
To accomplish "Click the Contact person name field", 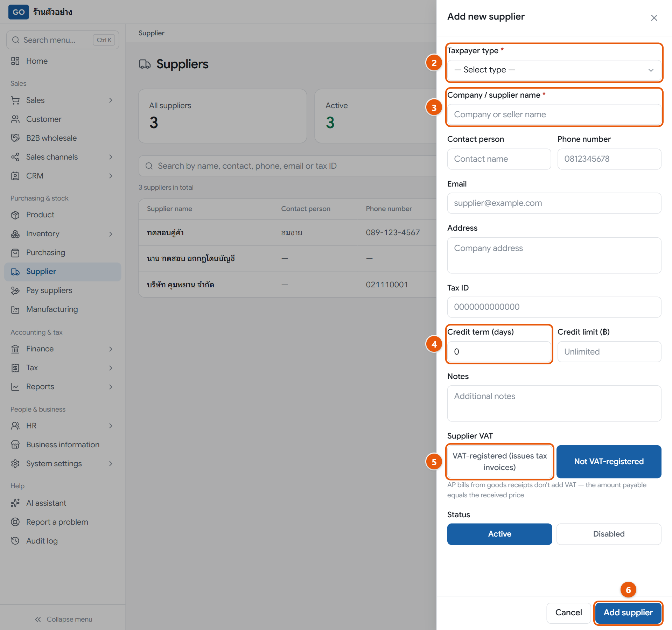I will click(499, 159).
